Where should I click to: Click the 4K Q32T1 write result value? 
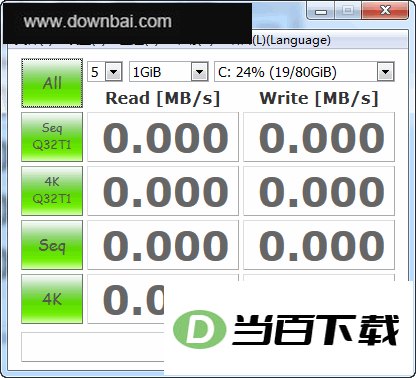[319, 191]
